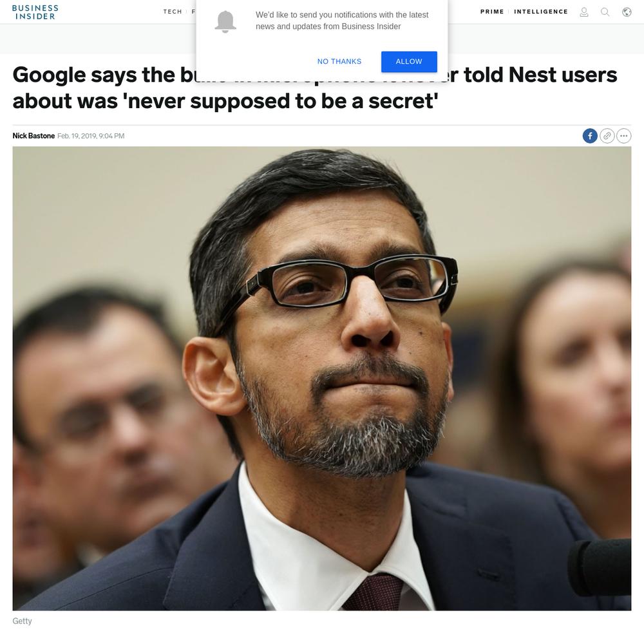
Task: Go to Business Insider home logo
Action: (35, 12)
